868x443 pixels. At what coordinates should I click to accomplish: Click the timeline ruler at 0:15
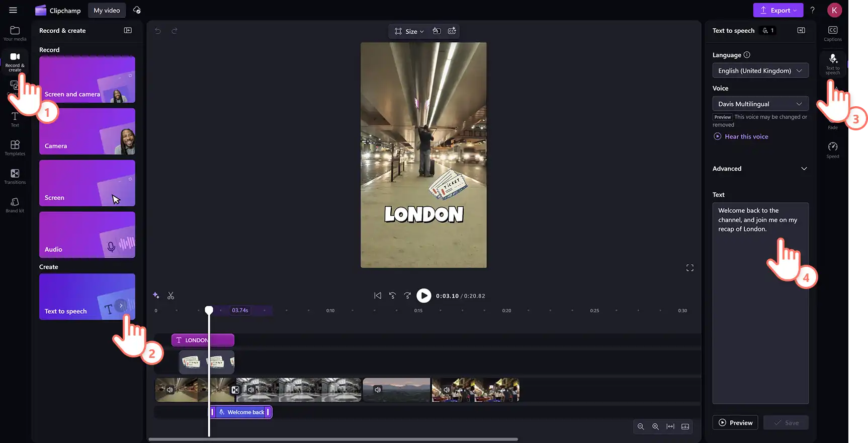[x=418, y=311]
